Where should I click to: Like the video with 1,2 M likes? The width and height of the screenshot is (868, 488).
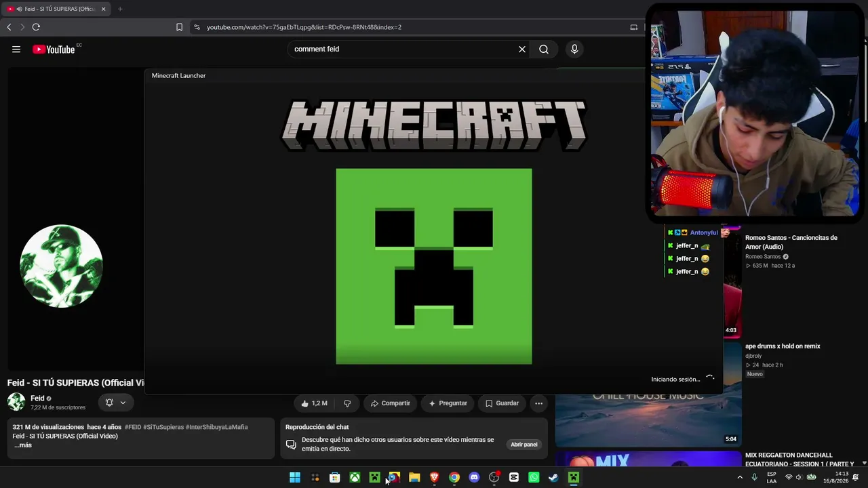tap(315, 403)
